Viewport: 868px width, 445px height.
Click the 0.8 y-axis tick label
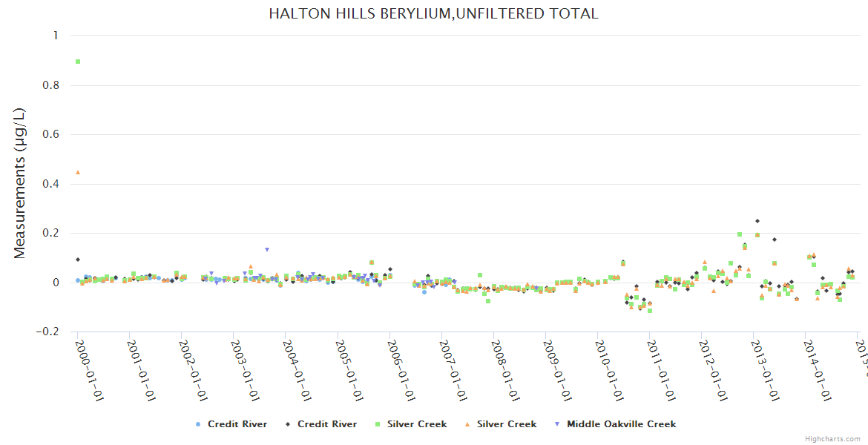coord(50,85)
